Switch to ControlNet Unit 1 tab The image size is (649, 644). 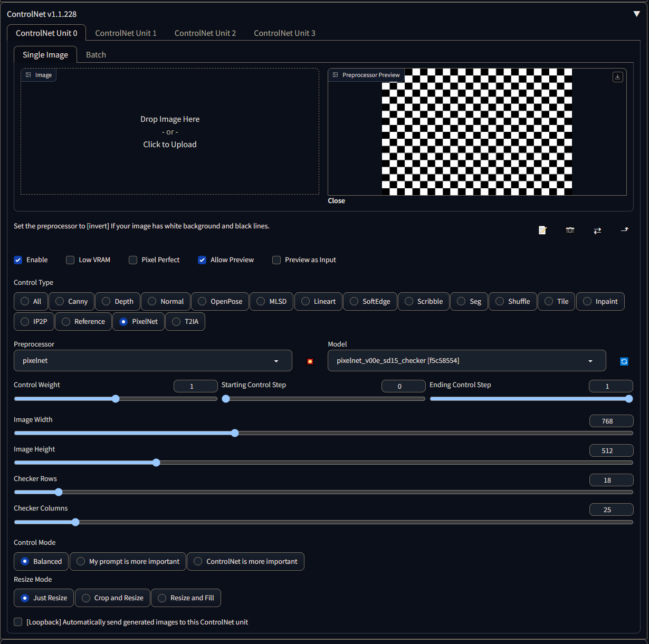coord(126,33)
